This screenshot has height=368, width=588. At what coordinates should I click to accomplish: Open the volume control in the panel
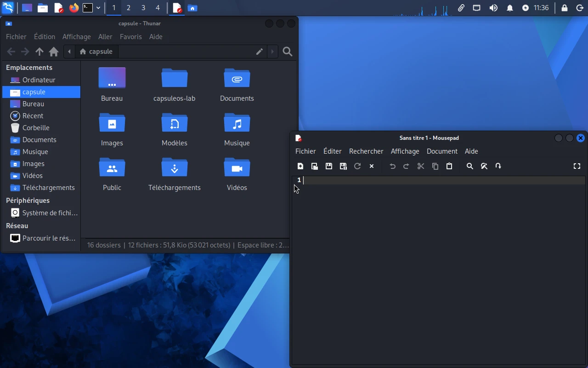tap(493, 8)
